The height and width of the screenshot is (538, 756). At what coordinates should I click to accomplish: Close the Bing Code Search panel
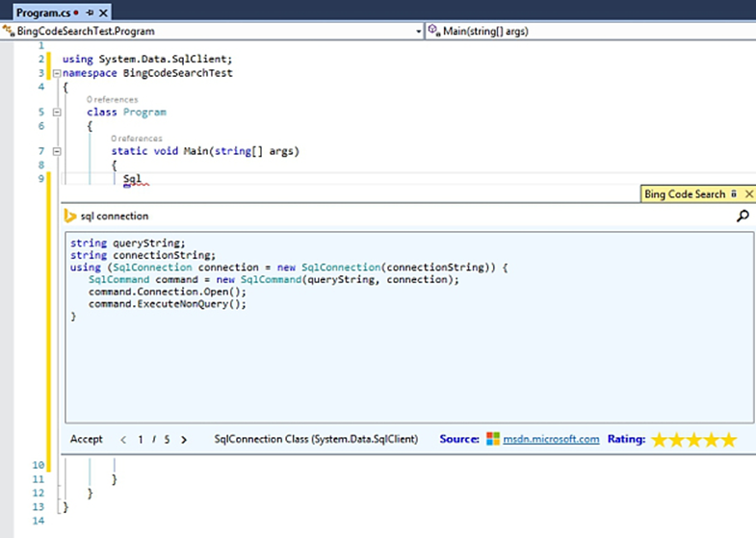(x=748, y=193)
